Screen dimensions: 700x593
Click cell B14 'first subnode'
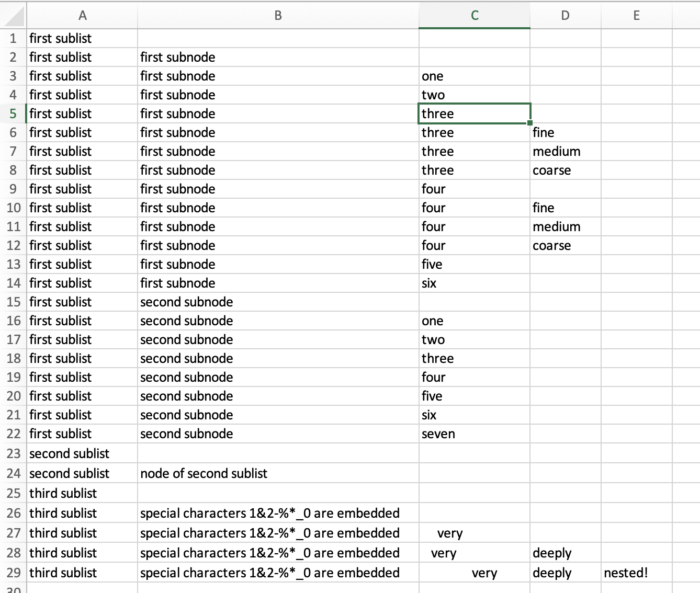(x=278, y=283)
